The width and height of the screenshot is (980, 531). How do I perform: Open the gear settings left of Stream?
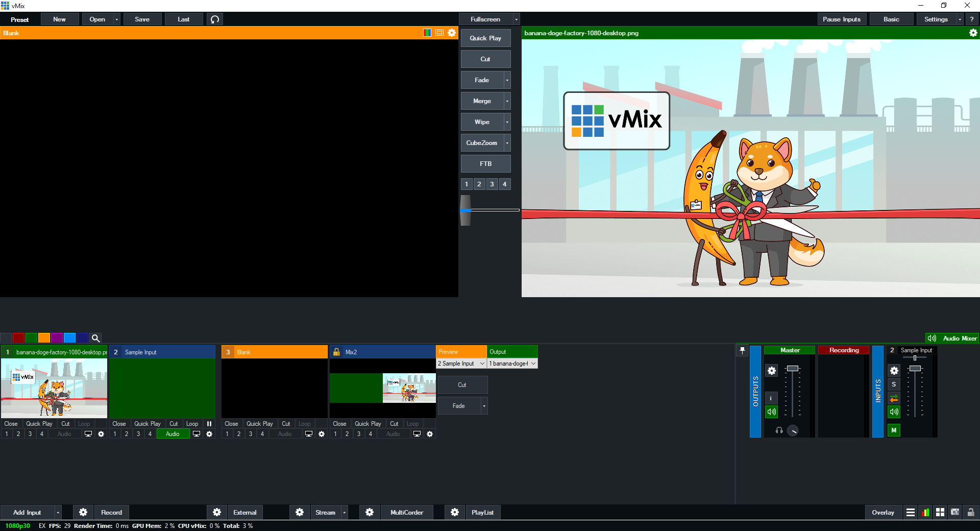click(x=300, y=512)
